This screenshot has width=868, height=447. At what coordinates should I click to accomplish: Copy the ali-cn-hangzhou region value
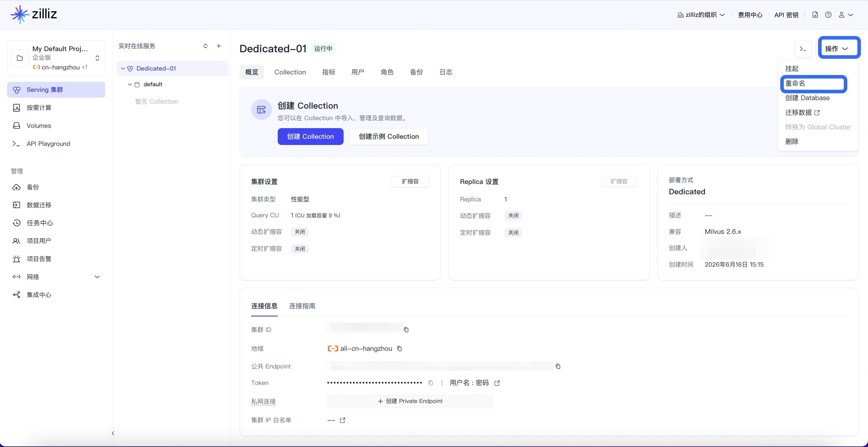coord(399,348)
